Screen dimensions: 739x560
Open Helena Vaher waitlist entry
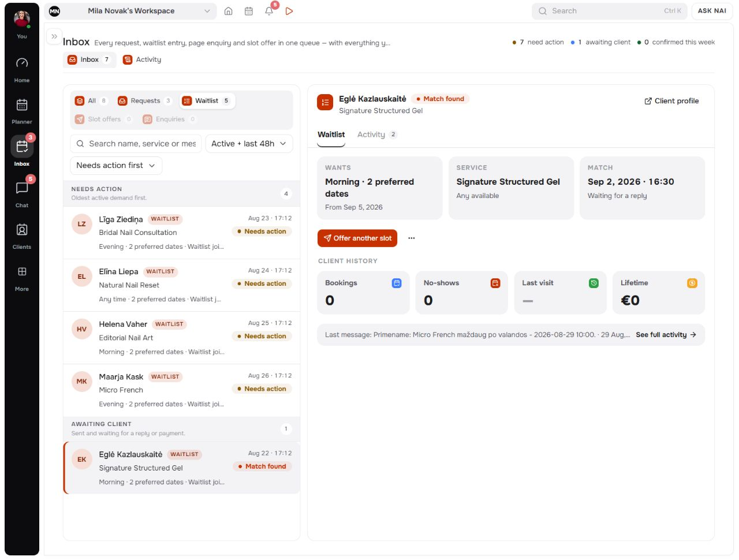tap(181, 338)
